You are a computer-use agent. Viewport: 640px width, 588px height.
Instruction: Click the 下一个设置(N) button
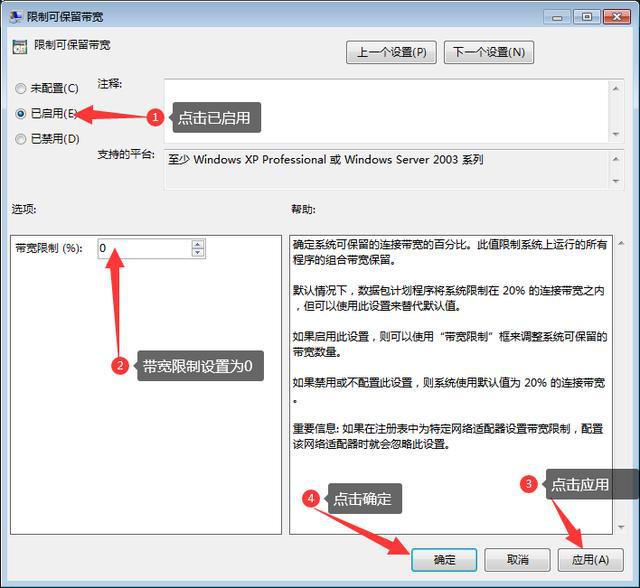[x=489, y=52]
